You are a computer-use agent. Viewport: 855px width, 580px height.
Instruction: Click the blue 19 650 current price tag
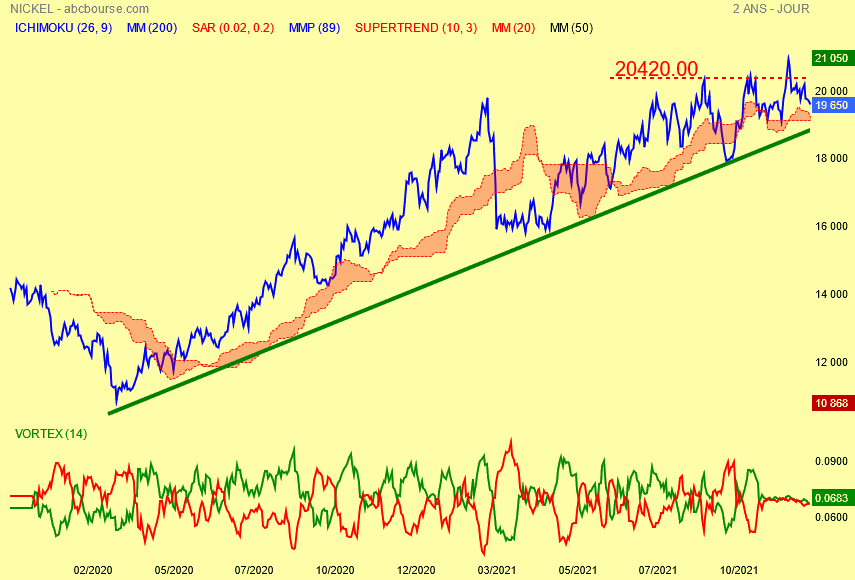[832, 105]
